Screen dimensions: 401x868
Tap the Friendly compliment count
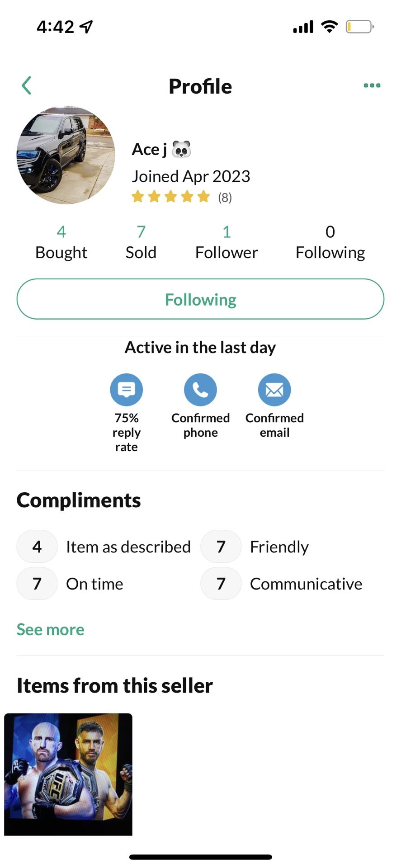[221, 547]
